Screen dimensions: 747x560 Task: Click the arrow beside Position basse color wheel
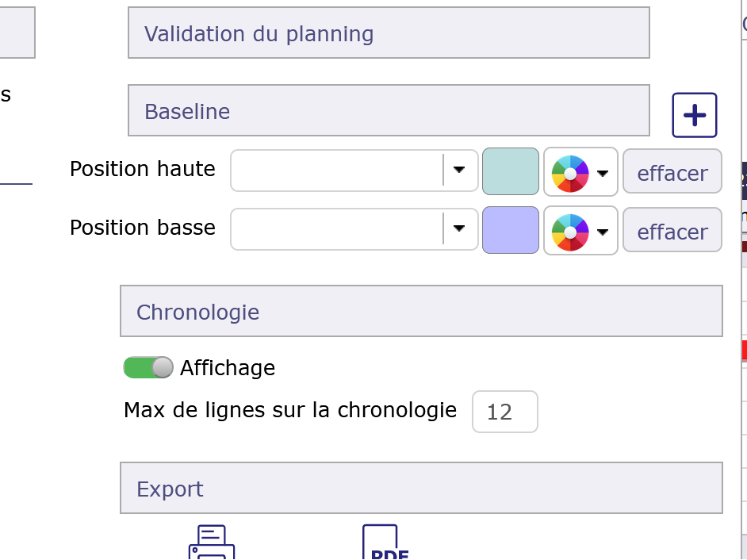603,232
